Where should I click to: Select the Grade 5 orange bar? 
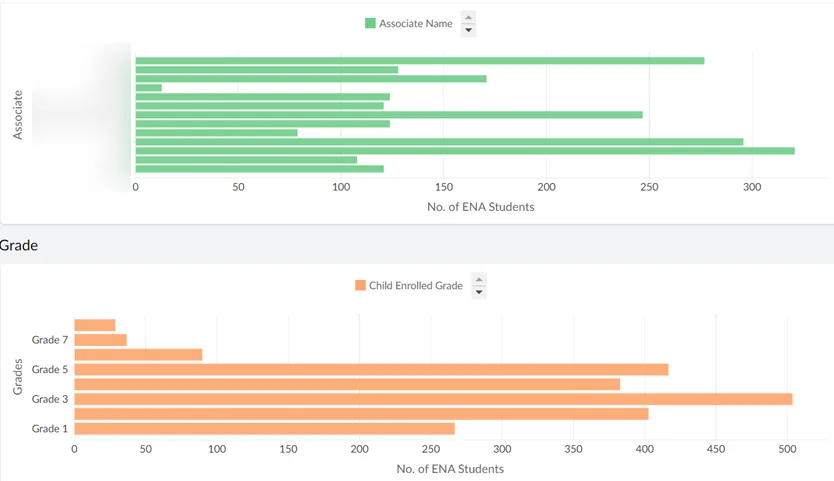click(x=371, y=369)
